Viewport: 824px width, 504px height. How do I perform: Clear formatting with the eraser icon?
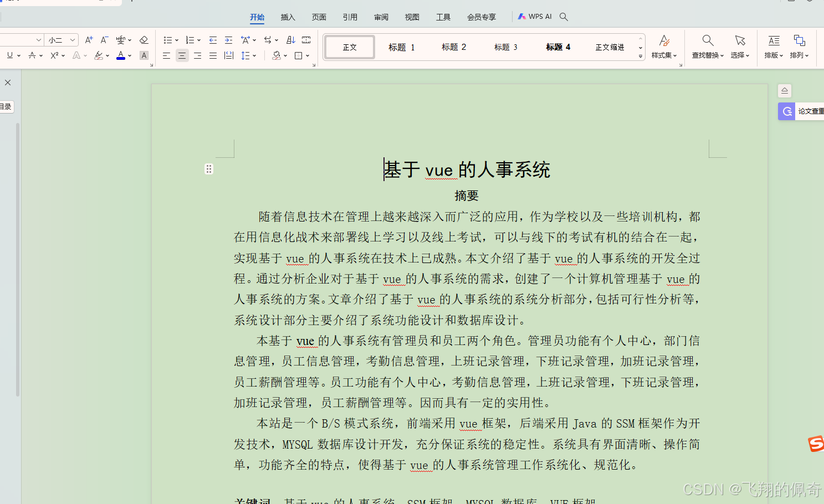pyautogui.click(x=144, y=40)
